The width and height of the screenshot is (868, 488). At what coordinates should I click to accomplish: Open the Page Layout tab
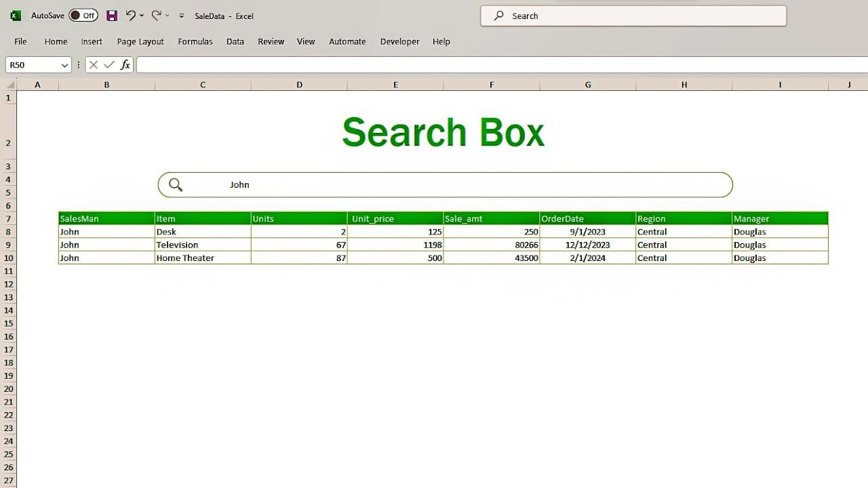click(x=140, y=41)
